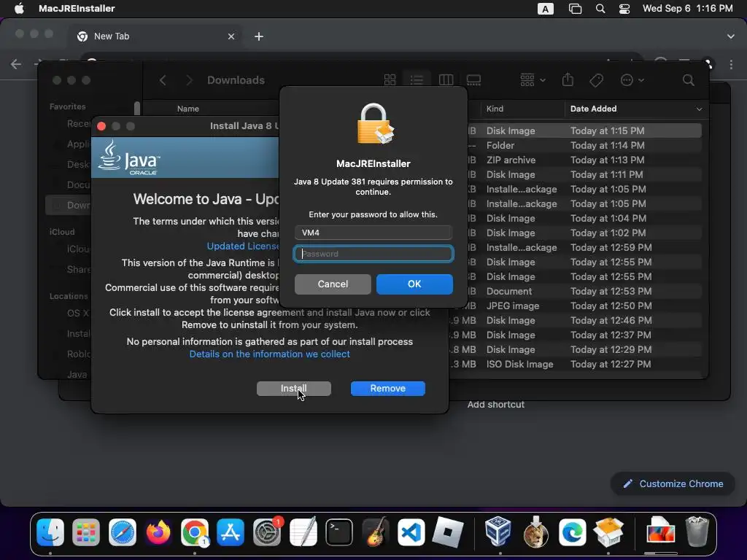747x560 pixels.
Task: Click Chrome back arrow
Action: coord(16,64)
